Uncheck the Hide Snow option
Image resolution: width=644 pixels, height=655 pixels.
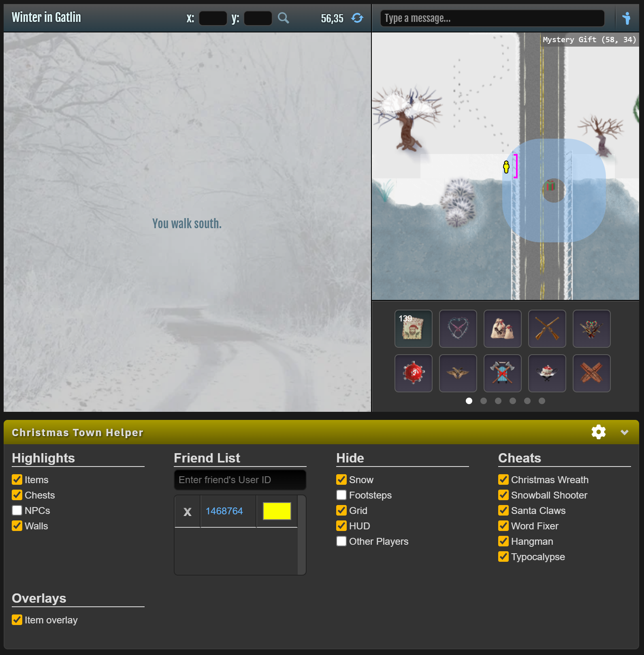tap(341, 479)
